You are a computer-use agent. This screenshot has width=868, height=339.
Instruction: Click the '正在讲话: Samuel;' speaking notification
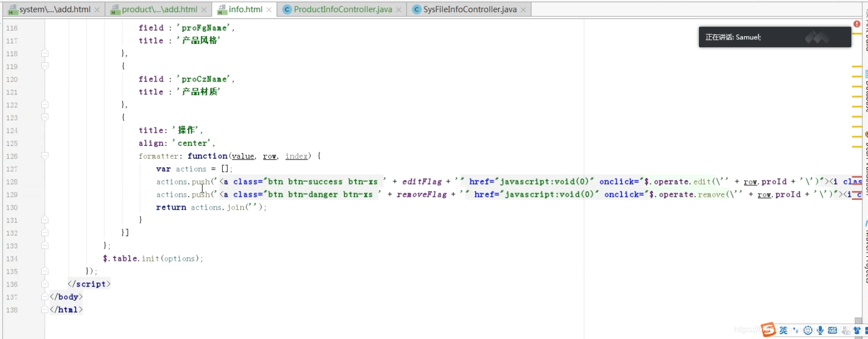pyautogui.click(x=775, y=37)
